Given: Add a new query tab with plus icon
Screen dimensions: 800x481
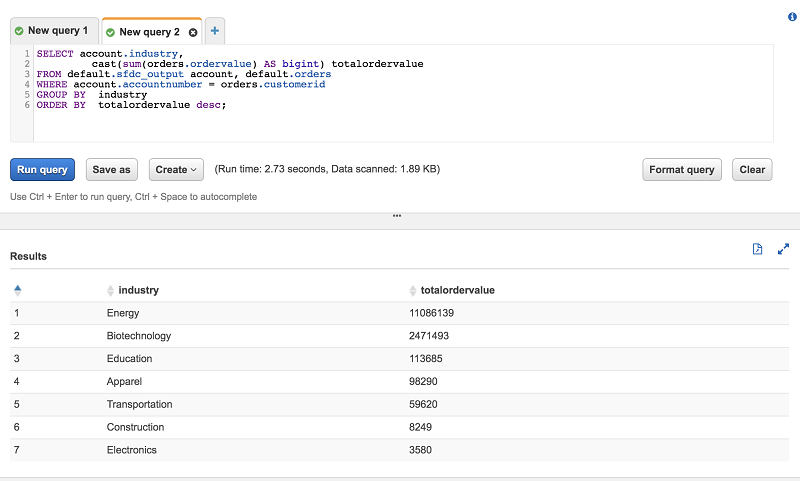Looking at the screenshot, I should pyautogui.click(x=215, y=31).
